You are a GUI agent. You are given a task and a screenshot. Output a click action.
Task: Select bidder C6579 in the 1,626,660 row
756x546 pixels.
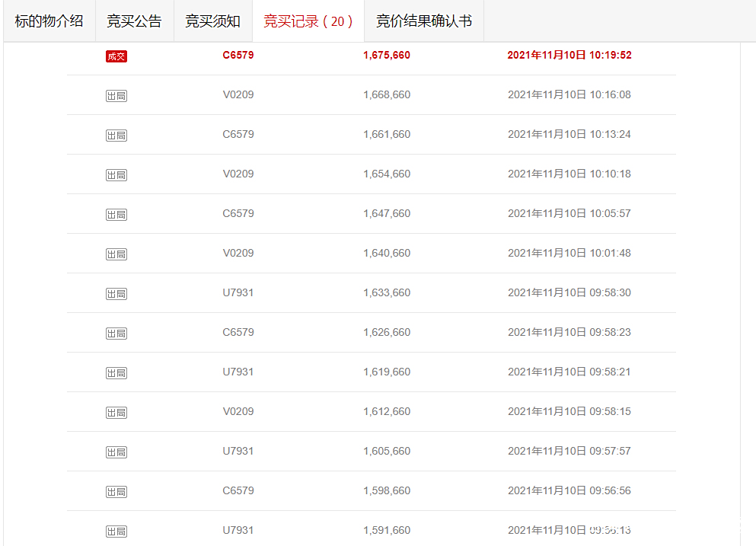click(238, 332)
